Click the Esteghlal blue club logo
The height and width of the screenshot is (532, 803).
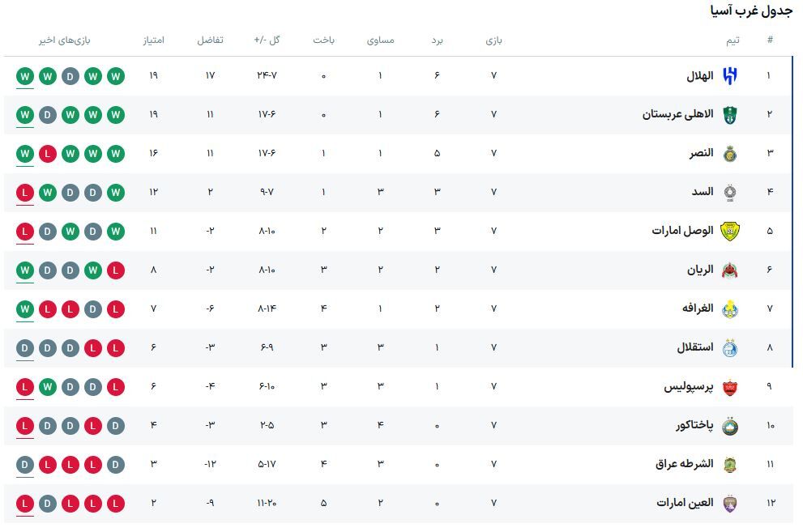[730, 348]
